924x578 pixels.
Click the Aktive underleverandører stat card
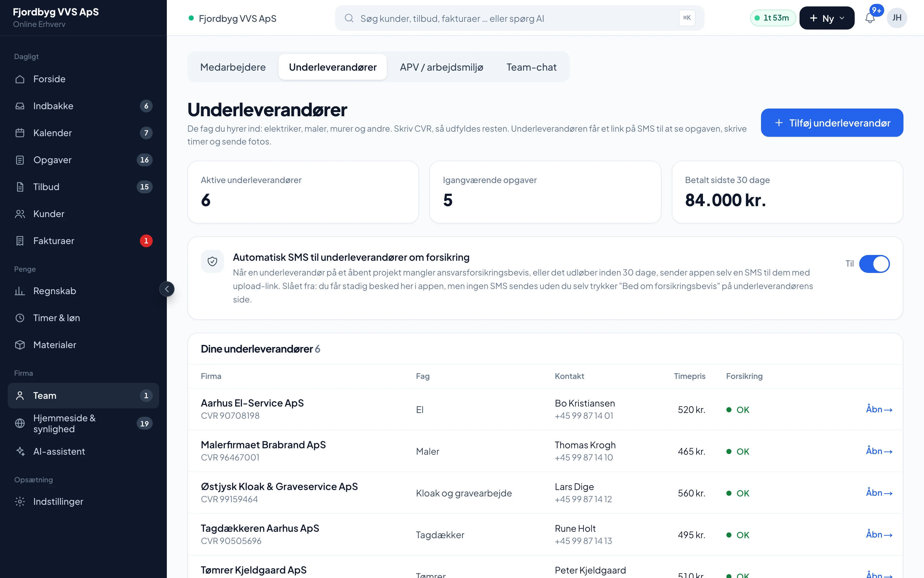[303, 192]
